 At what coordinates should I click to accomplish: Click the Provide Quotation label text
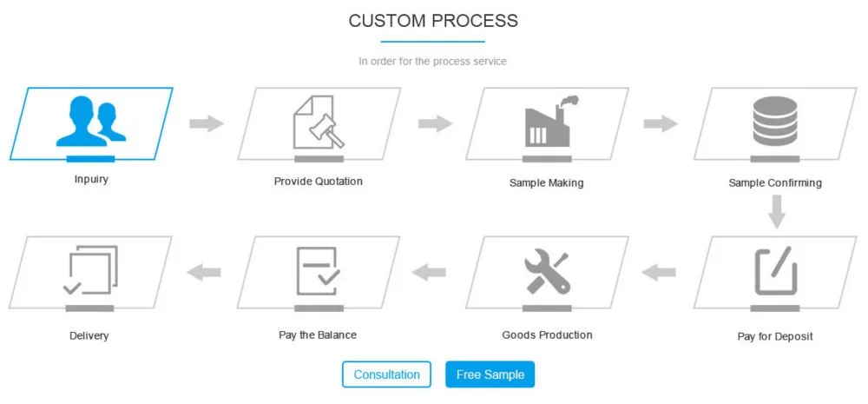319,182
